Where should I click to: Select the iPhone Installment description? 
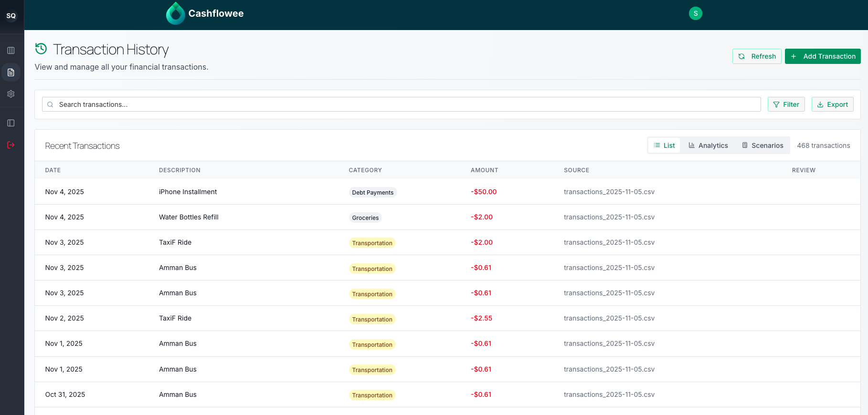188,192
